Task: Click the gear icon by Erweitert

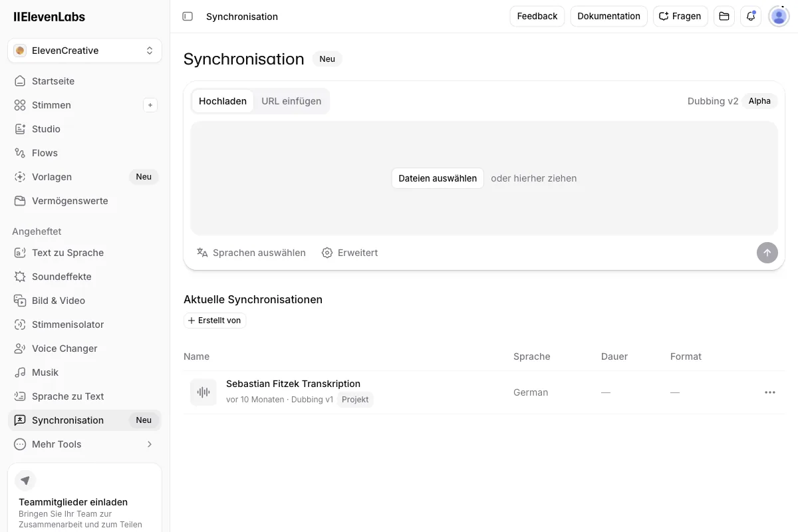Action: 327,253
